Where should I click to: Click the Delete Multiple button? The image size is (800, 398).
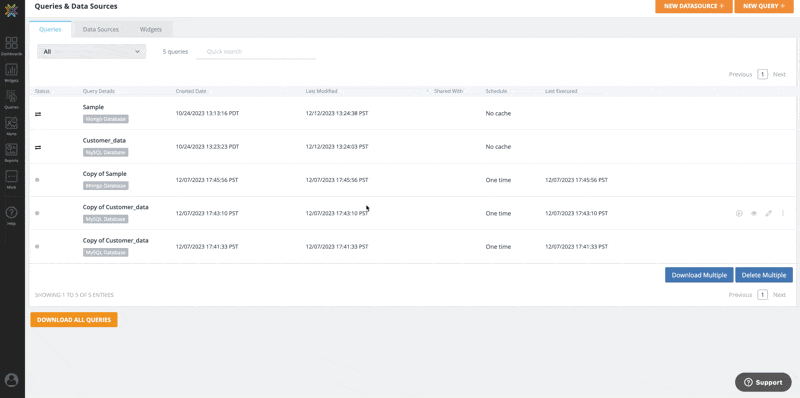coord(764,275)
